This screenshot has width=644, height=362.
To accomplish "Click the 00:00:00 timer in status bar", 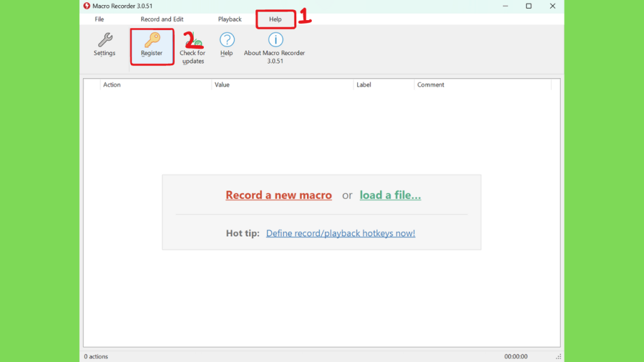I will pos(516,357).
